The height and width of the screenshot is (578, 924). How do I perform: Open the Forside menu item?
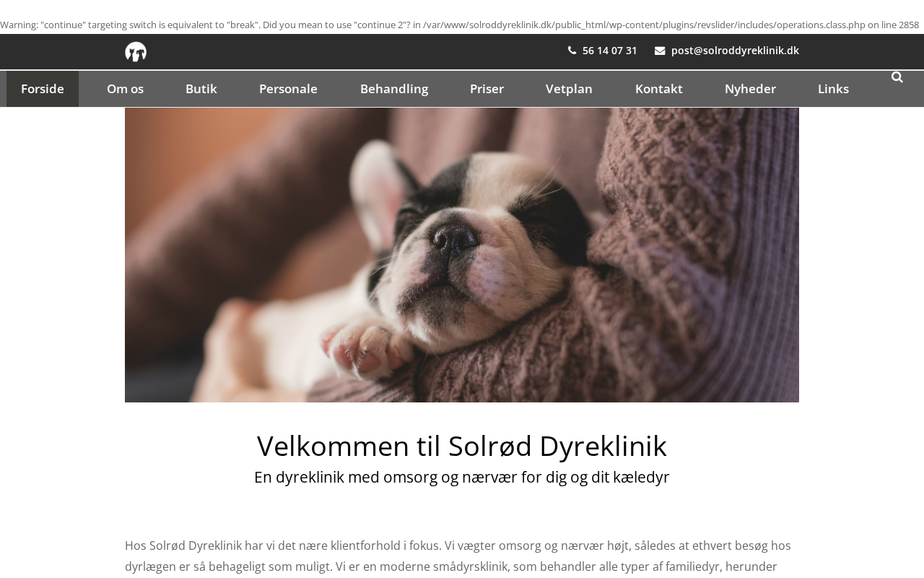(43, 89)
